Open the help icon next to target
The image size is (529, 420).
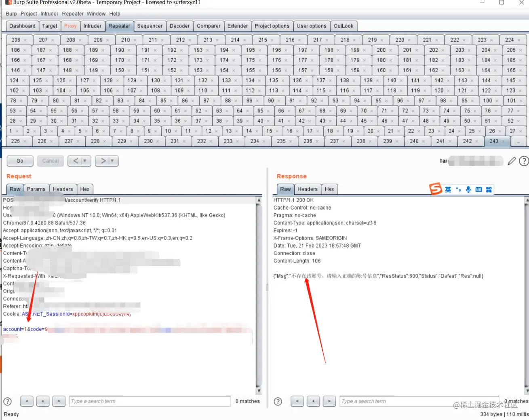(x=524, y=161)
